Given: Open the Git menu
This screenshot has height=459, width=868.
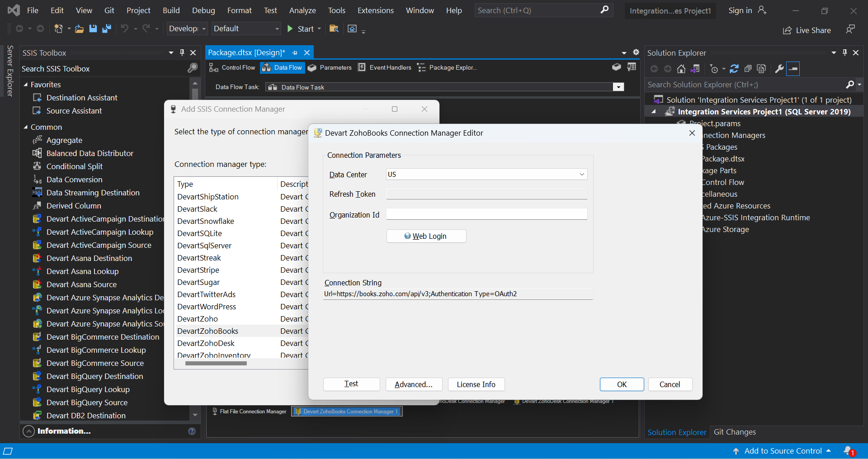Looking at the screenshot, I should [x=109, y=10].
